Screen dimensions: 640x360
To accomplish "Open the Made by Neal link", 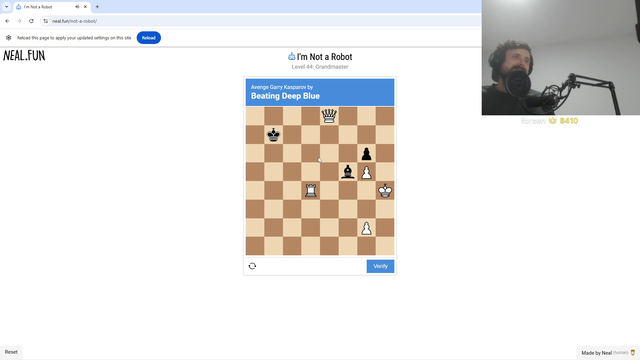I will (x=608, y=353).
